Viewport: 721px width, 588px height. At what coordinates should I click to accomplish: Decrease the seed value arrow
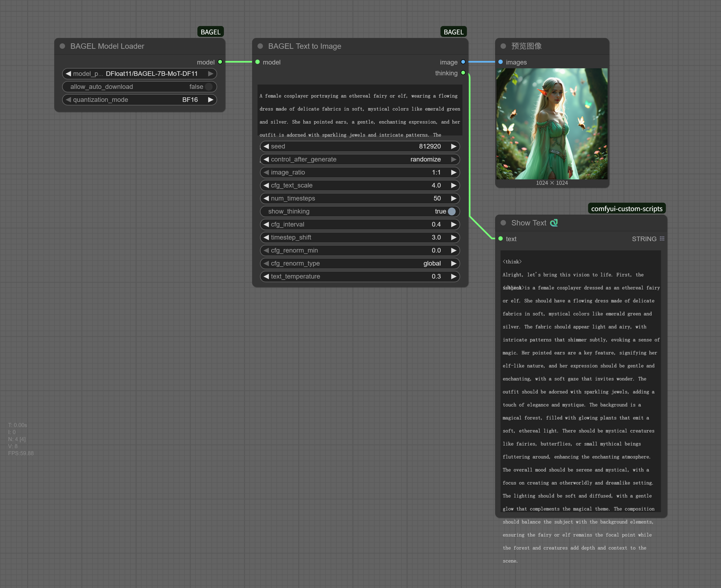(266, 146)
